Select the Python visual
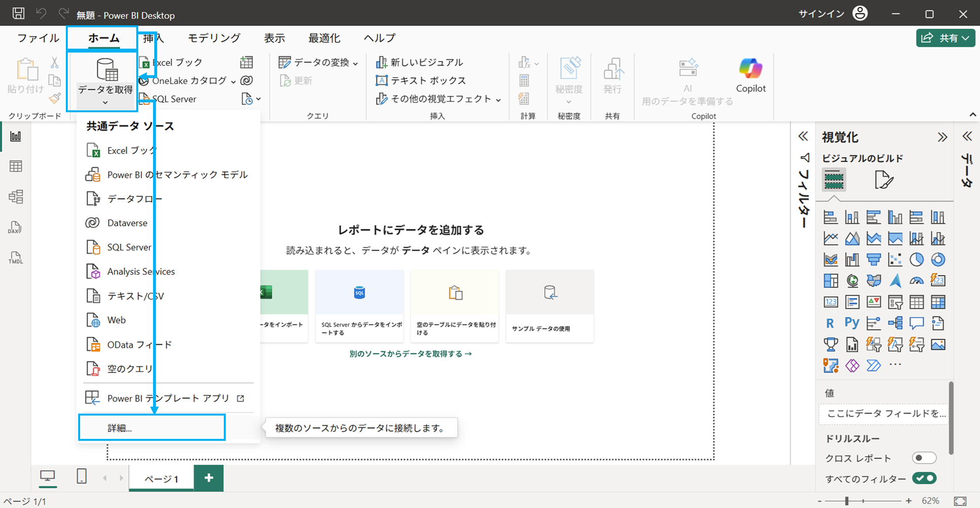The image size is (980, 508). (x=851, y=322)
